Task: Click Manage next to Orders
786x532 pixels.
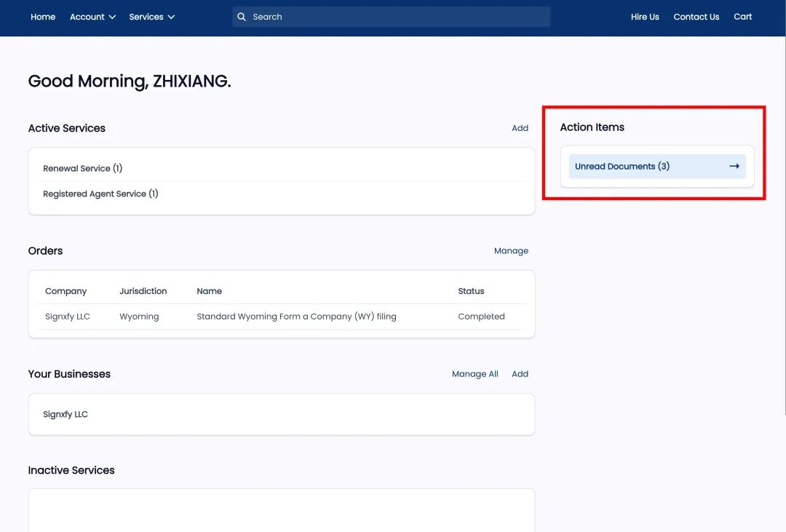Action: pyautogui.click(x=511, y=251)
